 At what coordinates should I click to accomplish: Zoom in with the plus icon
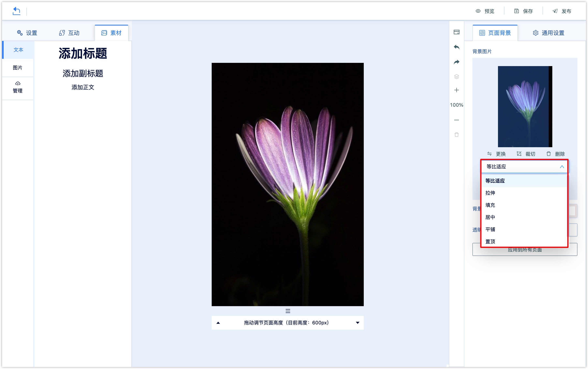tap(456, 90)
